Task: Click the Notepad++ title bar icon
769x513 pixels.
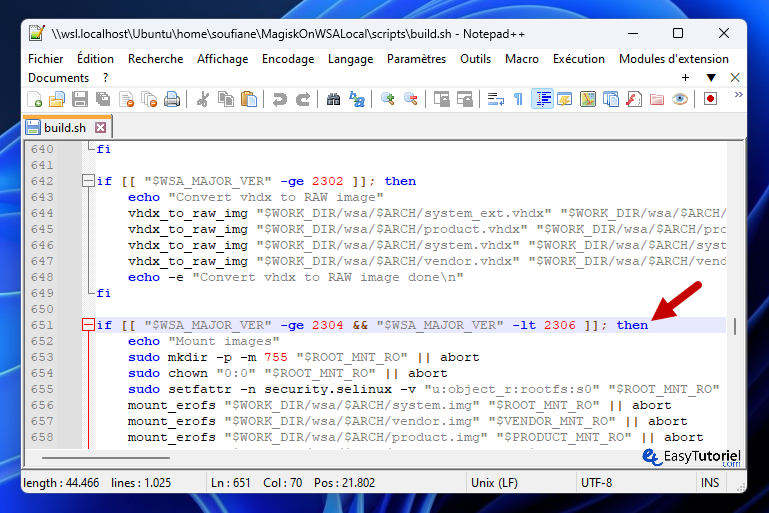Action: 37,33
